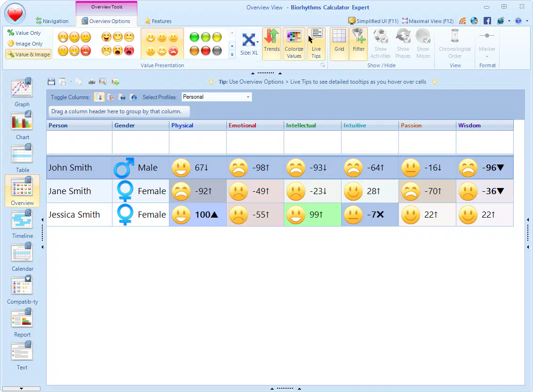Toggle the third Toggle Columns icon
The image size is (533, 392).
point(122,97)
